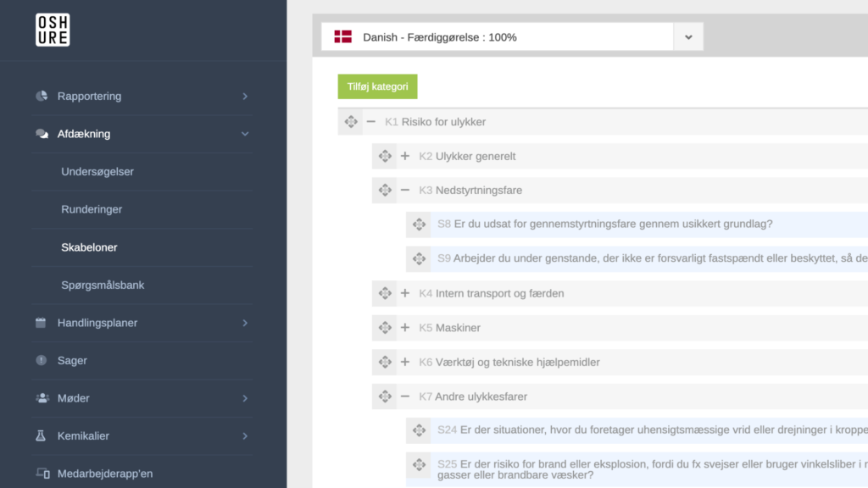Image resolution: width=868 pixels, height=488 pixels.
Task: Expand the K5 Maskiner category
Action: [405, 328]
